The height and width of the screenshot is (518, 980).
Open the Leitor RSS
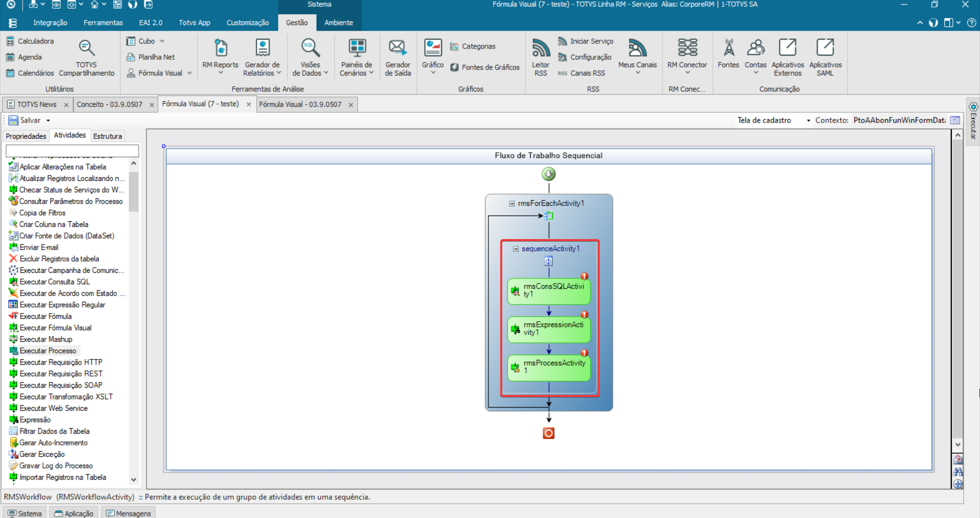541,58
